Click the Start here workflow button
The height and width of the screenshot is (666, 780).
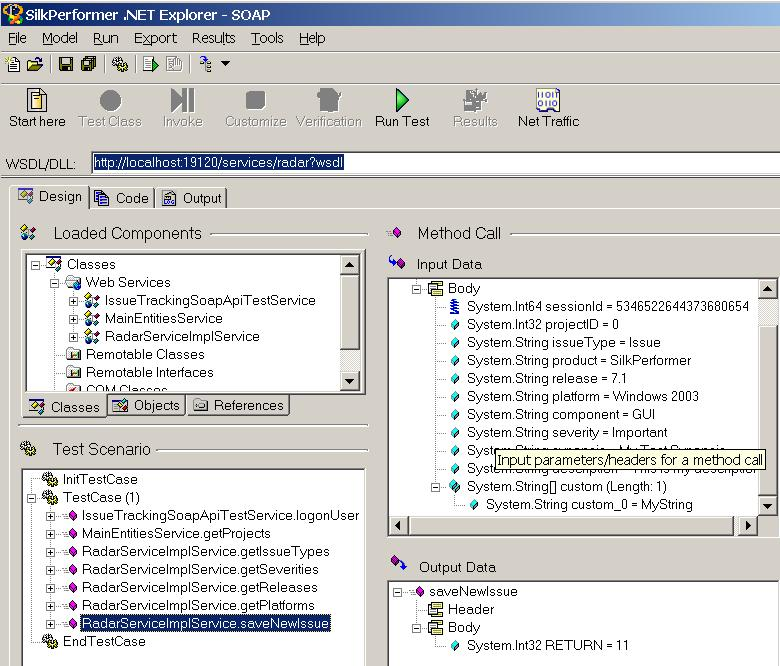pos(37,107)
